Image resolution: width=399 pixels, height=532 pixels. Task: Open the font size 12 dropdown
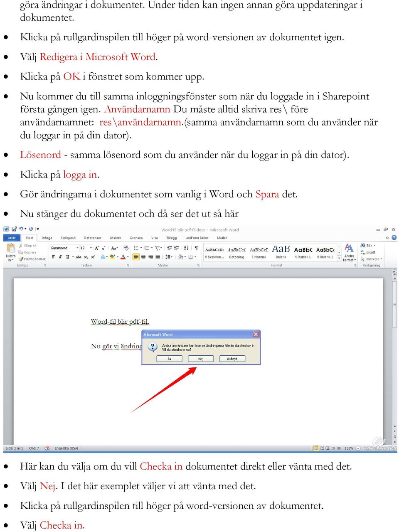click(x=90, y=248)
